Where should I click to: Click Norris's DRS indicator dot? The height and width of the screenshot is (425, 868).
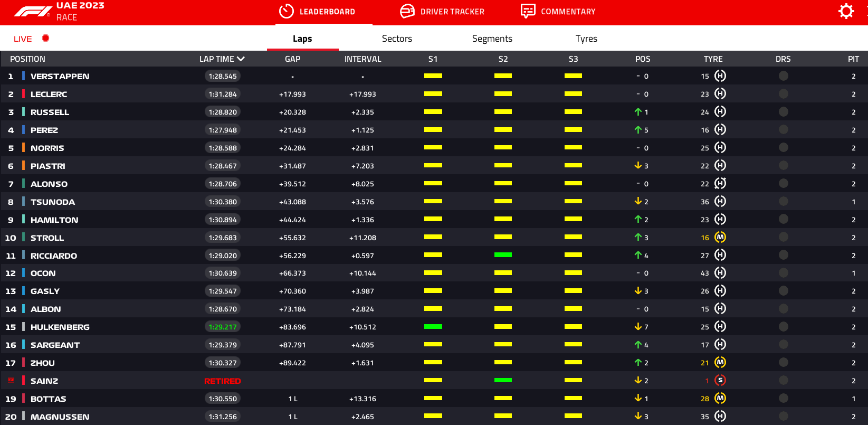click(784, 148)
